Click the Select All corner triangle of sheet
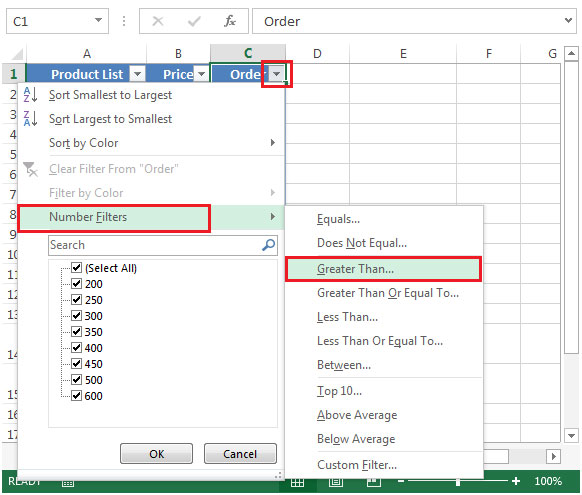 pos(17,54)
